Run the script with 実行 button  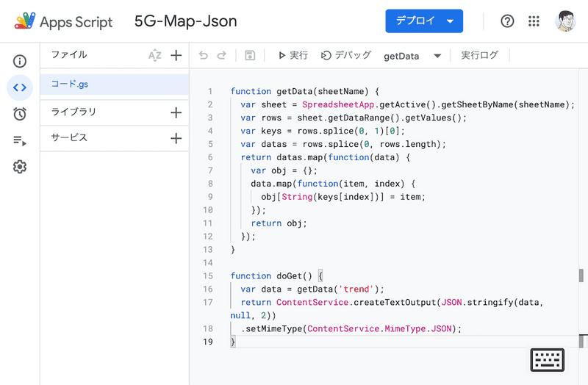click(293, 55)
